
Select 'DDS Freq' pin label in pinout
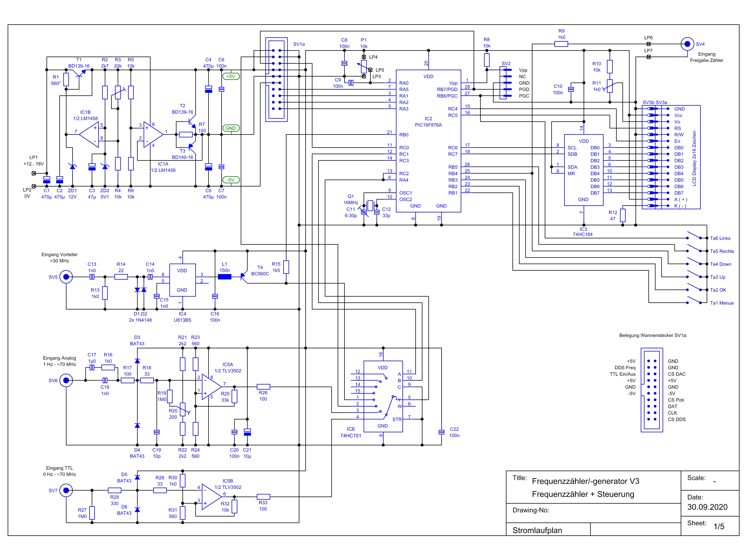tap(625, 368)
